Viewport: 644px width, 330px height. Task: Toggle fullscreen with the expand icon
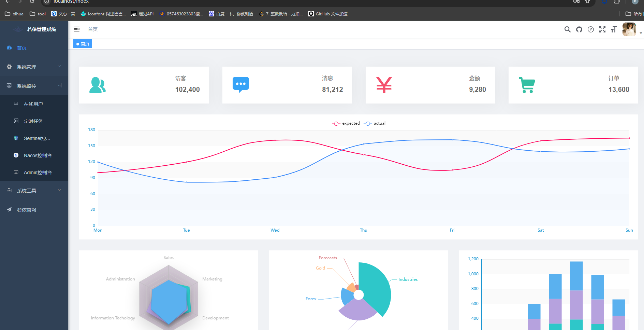[602, 29]
